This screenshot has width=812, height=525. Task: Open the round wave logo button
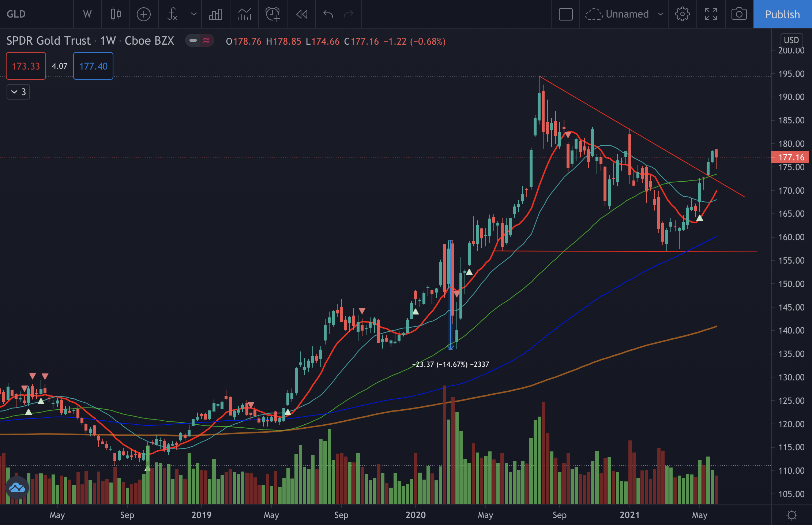point(17,488)
